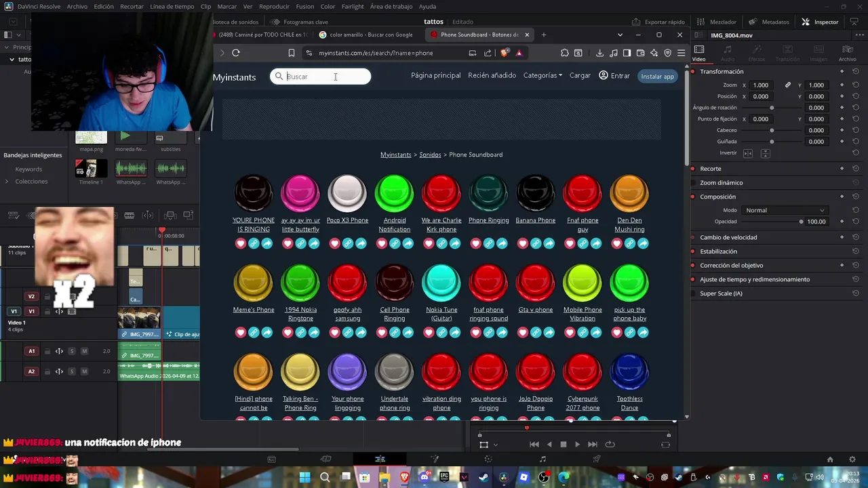Open Área de trabajo menu
This screenshot has width=868, height=488.
[391, 6]
